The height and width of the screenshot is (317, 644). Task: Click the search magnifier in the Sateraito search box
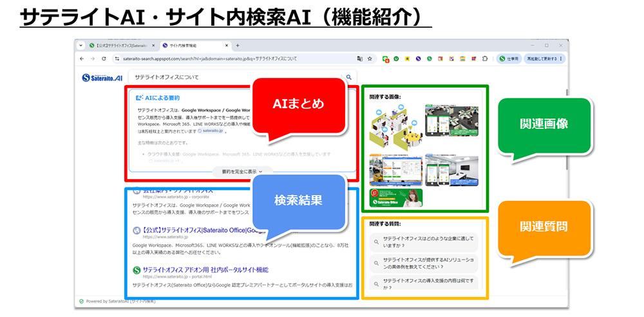point(349,77)
